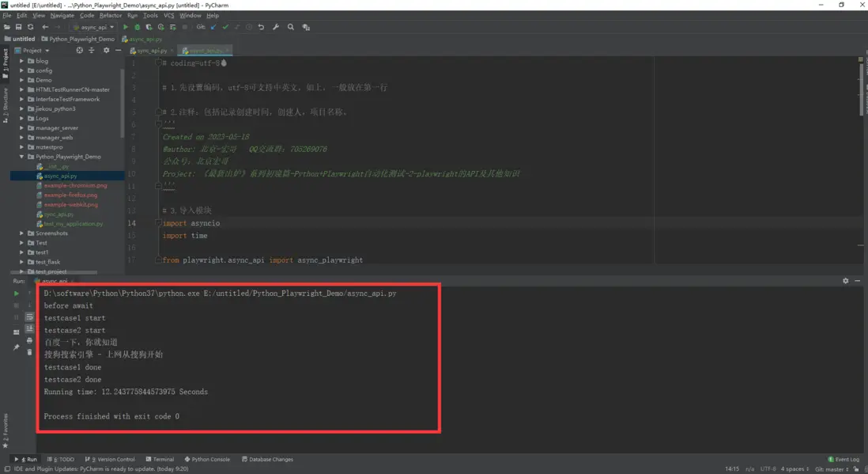Click the Git update project blue arrow
The width and height of the screenshot is (868, 474).
(x=213, y=27)
